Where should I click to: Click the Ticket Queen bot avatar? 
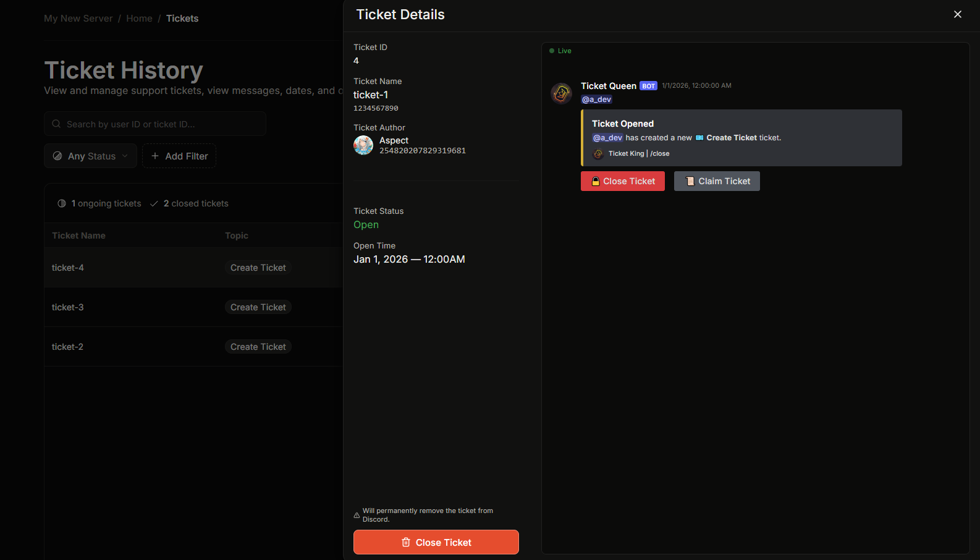[x=561, y=93]
